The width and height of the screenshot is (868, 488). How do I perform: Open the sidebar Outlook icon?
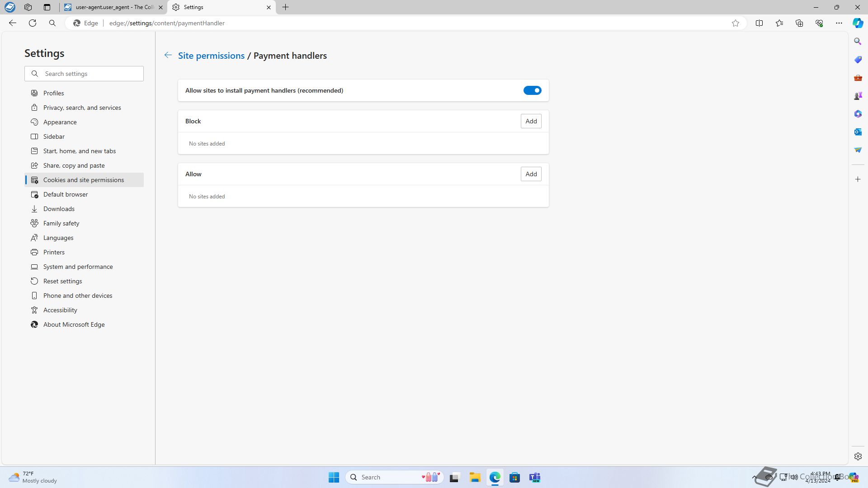[x=858, y=132]
